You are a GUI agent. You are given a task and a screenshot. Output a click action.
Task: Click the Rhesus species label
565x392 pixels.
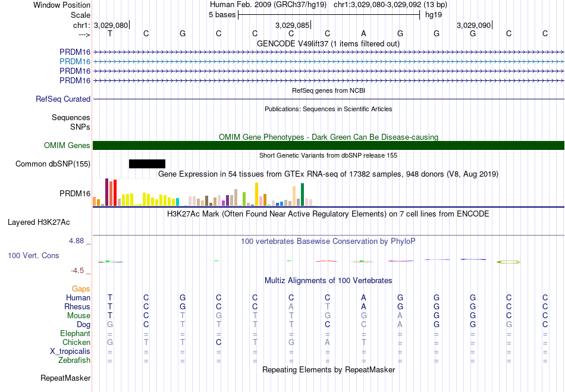(77, 306)
